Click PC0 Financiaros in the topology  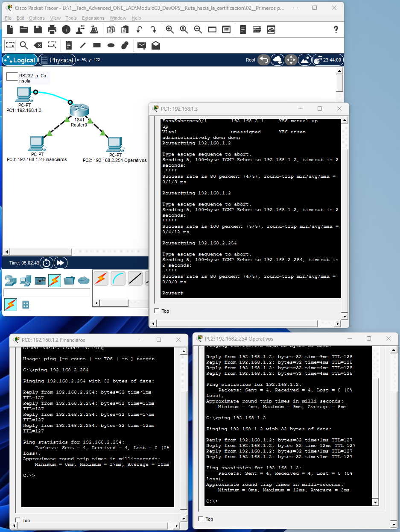[37, 144]
